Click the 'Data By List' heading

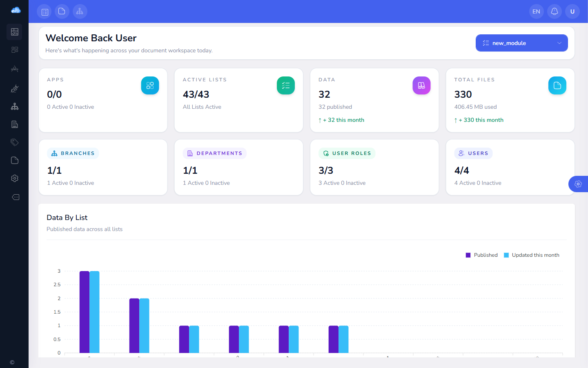point(67,218)
